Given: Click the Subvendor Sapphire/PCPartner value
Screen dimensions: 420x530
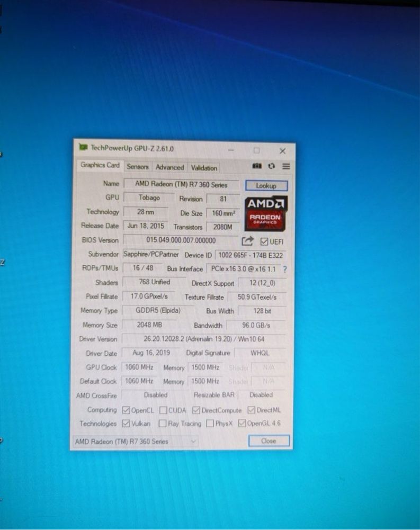Looking at the screenshot, I should (151, 254).
